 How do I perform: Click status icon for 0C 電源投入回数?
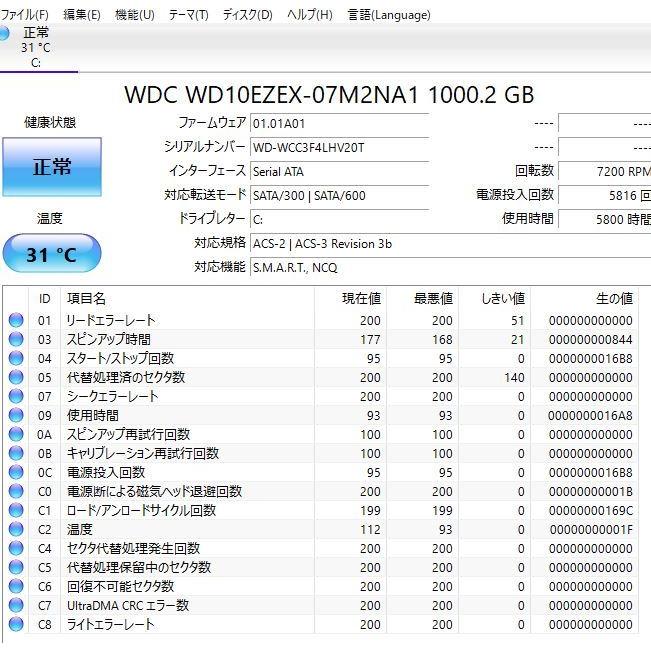coord(16,472)
